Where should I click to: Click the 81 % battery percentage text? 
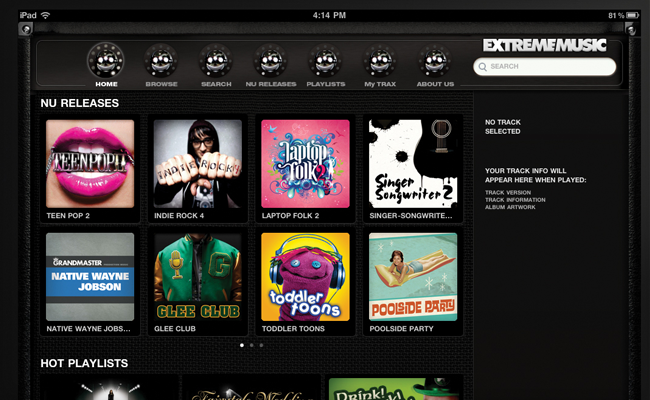[x=616, y=16]
